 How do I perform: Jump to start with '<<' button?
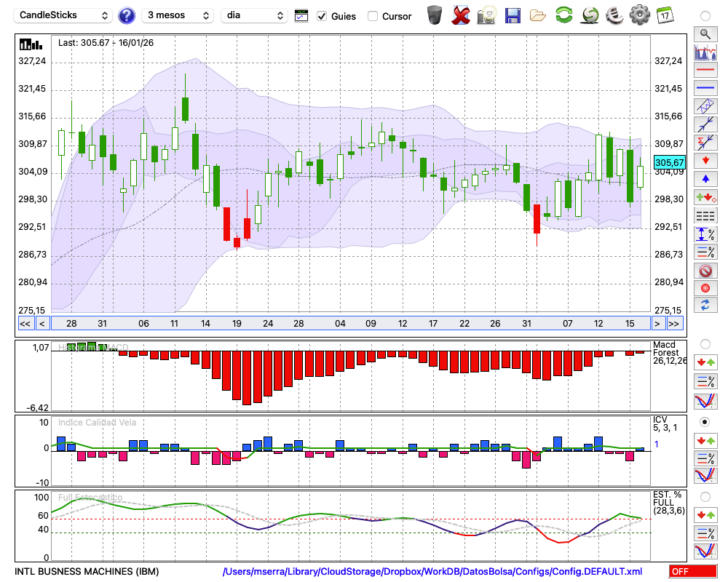click(25, 324)
